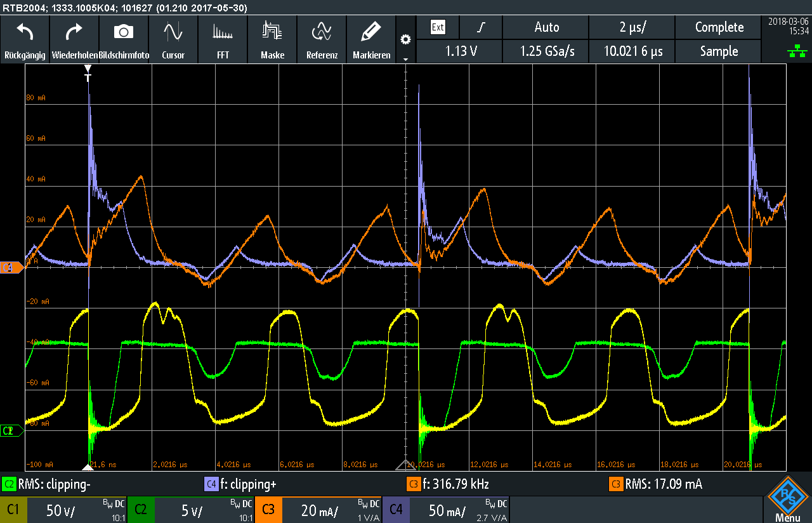Edit the 1.13 V trigger level
The width and height of the screenshot is (812, 523).
point(461,51)
